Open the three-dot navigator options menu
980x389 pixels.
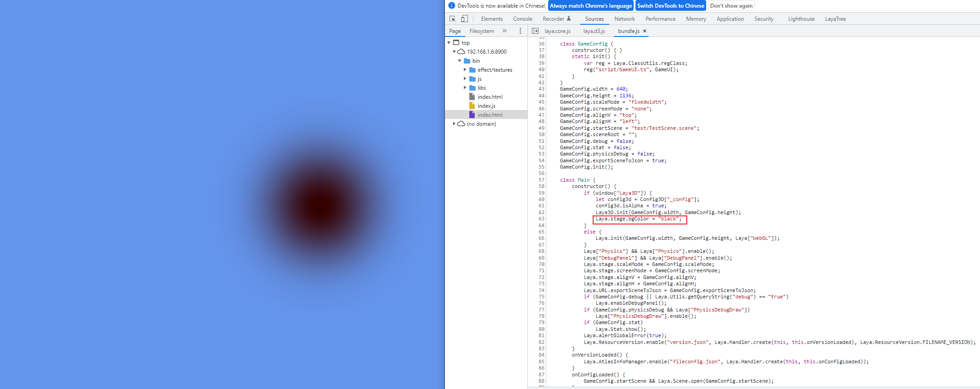coord(520,31)
